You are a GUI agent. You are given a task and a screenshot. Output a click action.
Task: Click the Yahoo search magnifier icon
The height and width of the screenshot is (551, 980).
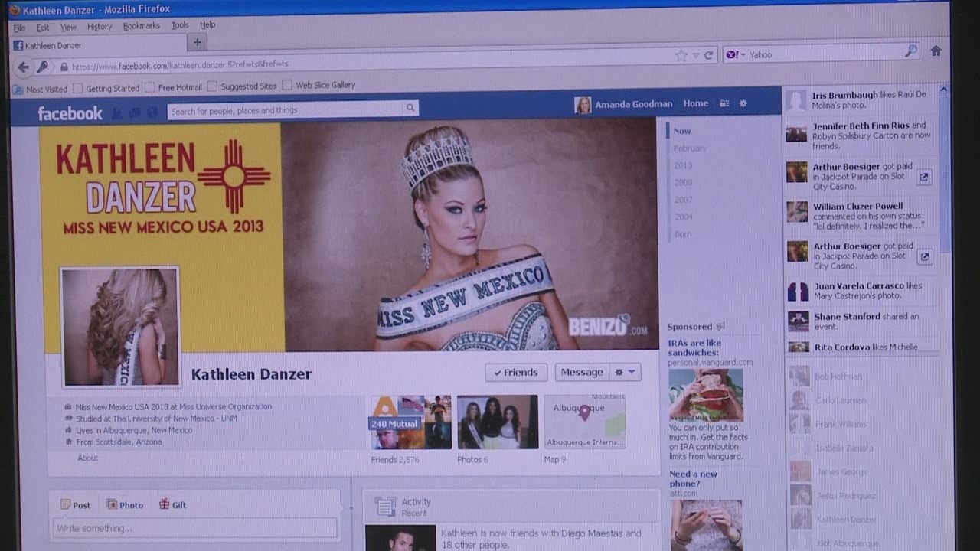point(910,51)
